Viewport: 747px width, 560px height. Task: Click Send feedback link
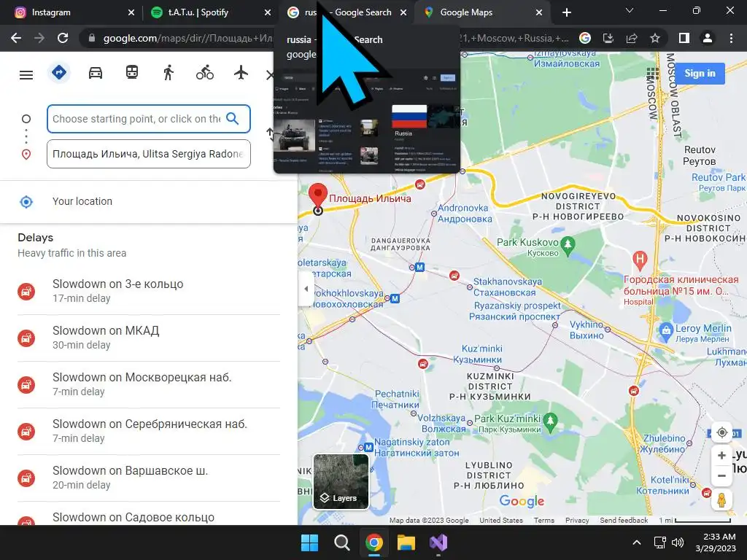tap(624, 520)
